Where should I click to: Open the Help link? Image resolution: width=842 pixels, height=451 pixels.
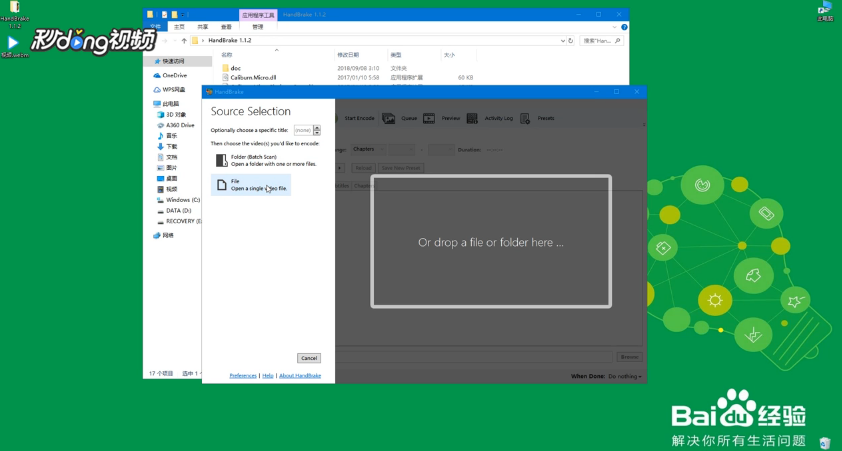tap(267, 376)
